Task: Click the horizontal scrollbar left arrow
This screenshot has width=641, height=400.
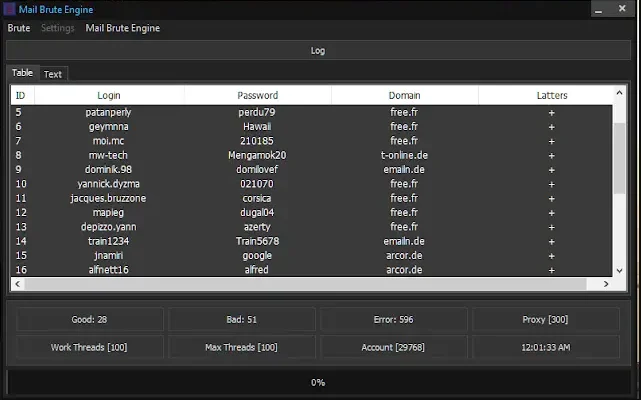Action: coord(17,284)
